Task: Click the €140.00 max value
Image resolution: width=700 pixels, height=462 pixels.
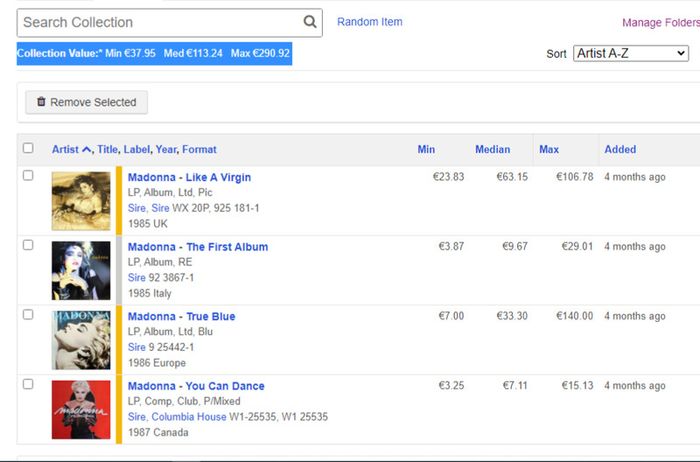Action: pyautogui.click(x=575, y=316)
